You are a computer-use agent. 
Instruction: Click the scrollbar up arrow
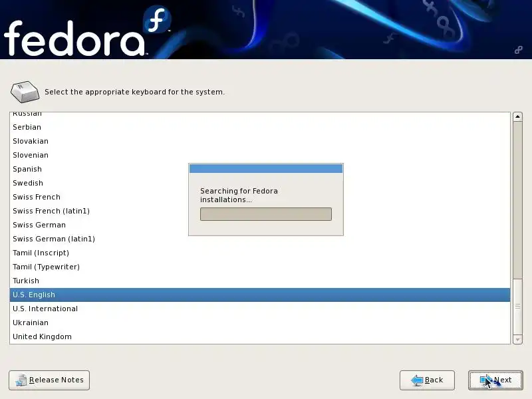pos(517,117)
